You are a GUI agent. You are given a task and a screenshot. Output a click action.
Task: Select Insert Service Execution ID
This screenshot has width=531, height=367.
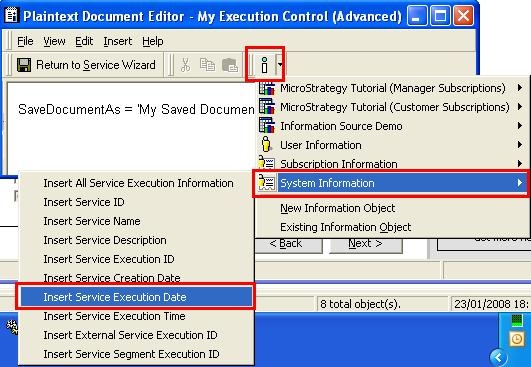(x=109, y=259)
